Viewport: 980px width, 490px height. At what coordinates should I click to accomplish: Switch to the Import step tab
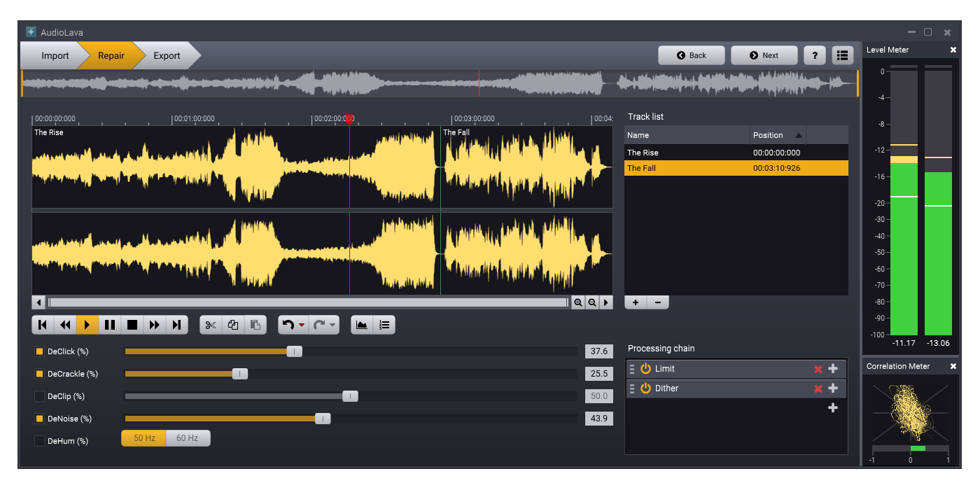coord(55,56)
